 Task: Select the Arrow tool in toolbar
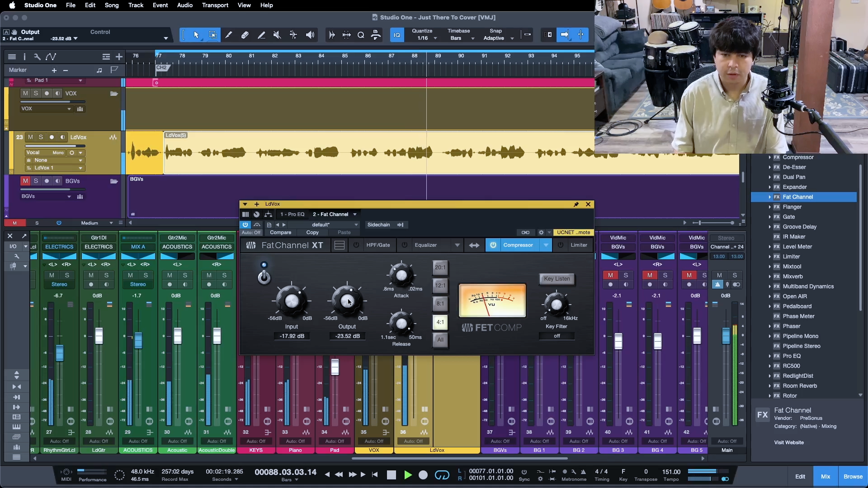[x=196, y=35]
